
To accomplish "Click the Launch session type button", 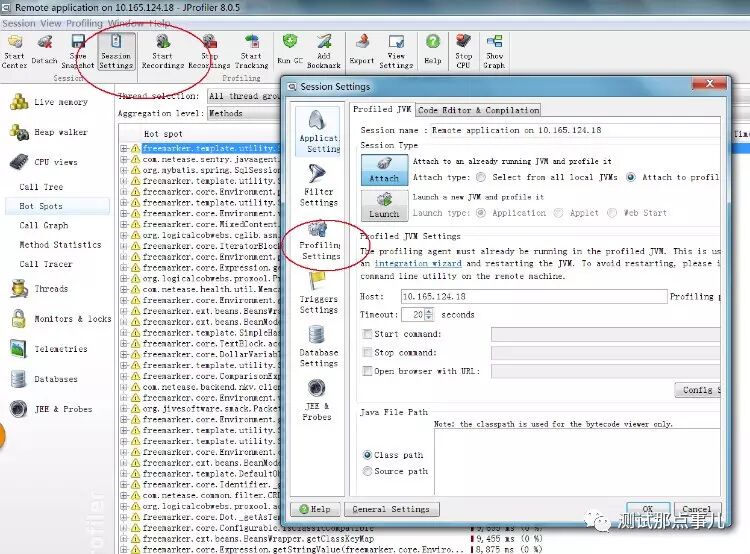I will [385, 206].
